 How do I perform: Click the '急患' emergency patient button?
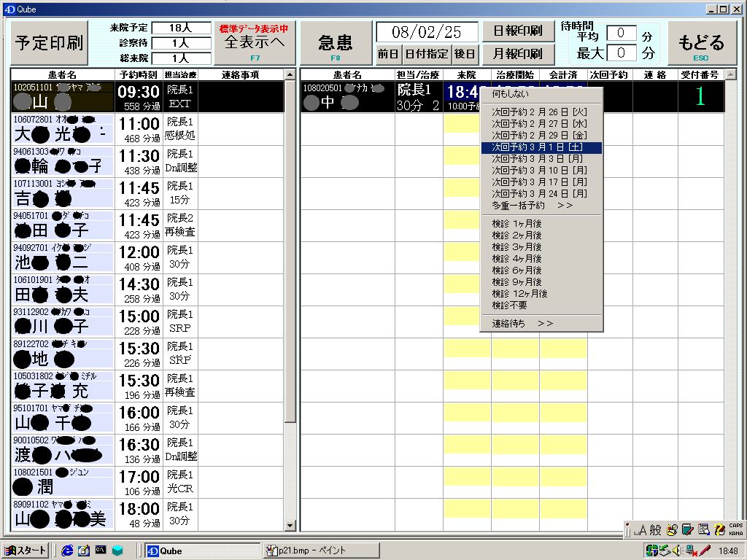[336, 42]
